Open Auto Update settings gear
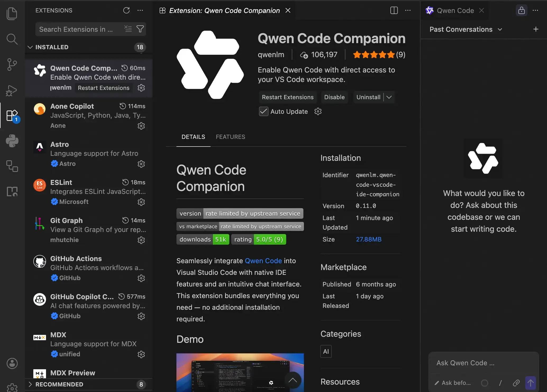 [x=318, y=111]
